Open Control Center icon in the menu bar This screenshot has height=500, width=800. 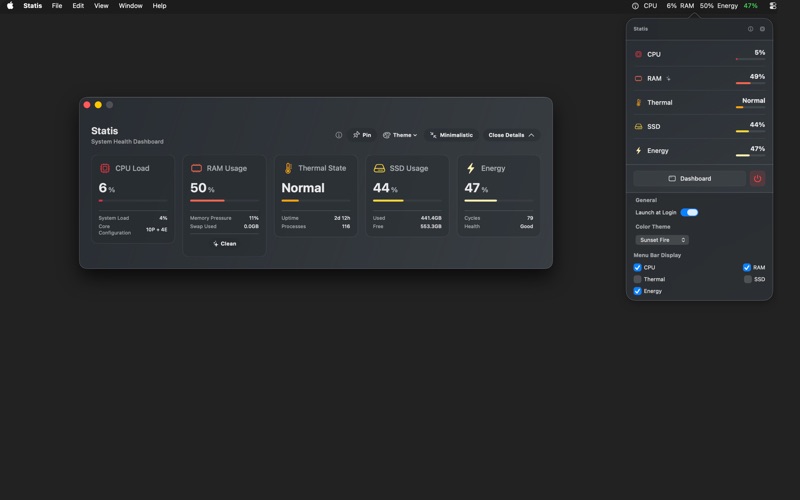pyautogui.click(x=773, y=6)
